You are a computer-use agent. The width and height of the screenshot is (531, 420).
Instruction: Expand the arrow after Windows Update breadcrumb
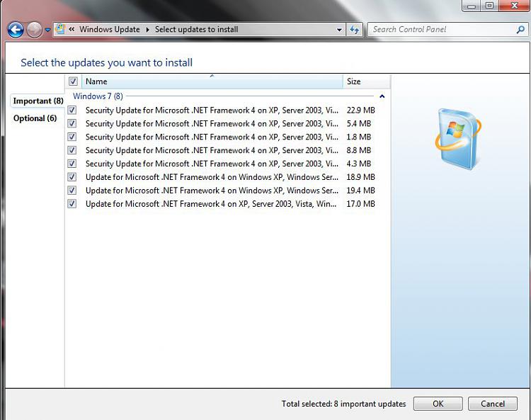tap(148, 30)
